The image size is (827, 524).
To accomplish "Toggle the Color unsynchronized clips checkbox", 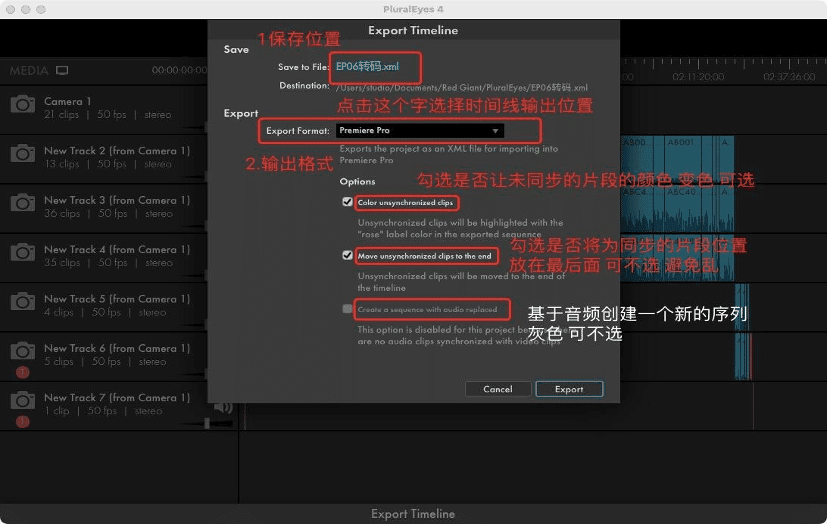I will pyautogui.click(x=347, y=202).
